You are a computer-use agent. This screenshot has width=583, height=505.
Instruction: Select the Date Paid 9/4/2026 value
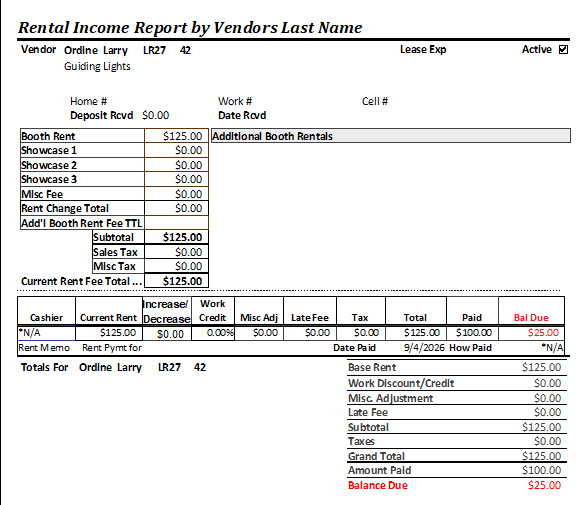pyautogui.click(x=424, y=348)
